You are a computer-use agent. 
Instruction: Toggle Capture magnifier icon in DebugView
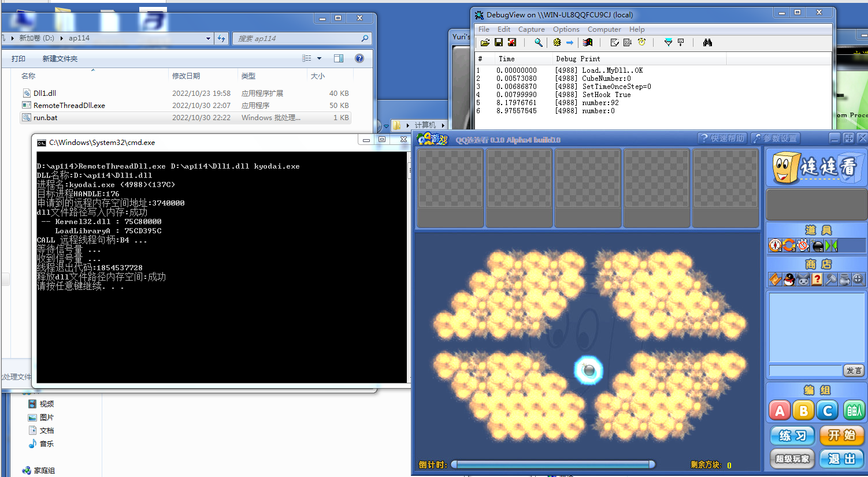pyautogui.click(x=539, y=42)
